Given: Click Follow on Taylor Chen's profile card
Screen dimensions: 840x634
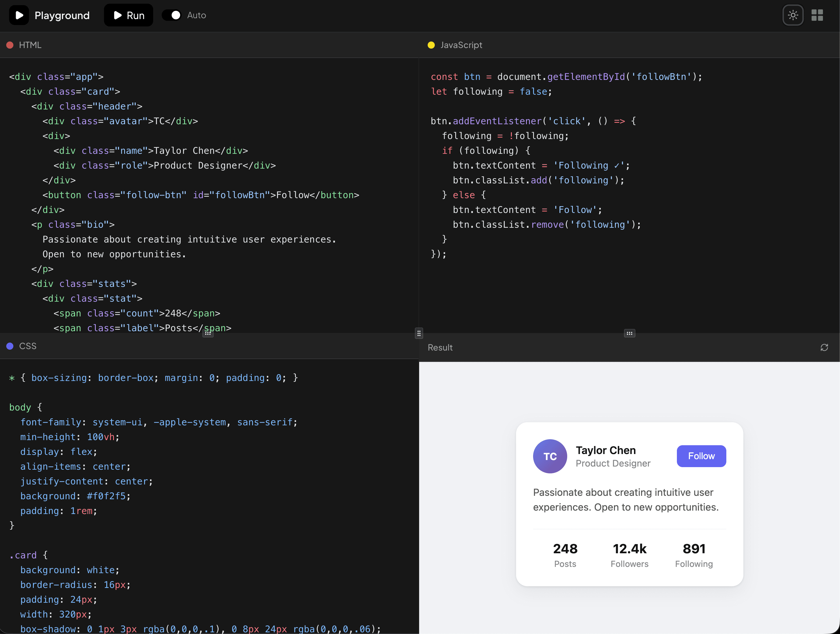Looking at the screenshot, I should (701, 456).
